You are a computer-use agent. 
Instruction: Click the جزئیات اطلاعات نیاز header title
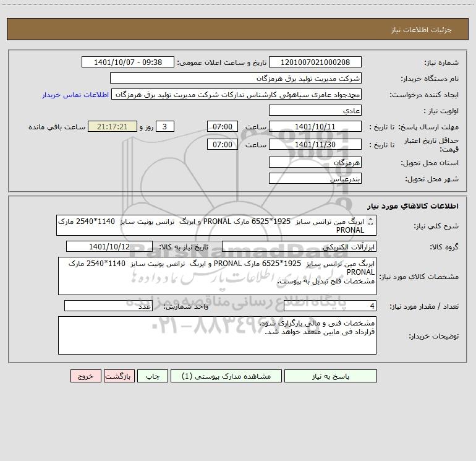coord(421,30)
